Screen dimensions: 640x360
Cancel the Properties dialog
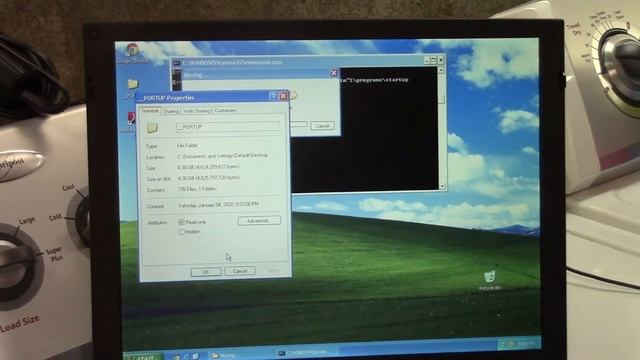[240, 271]
